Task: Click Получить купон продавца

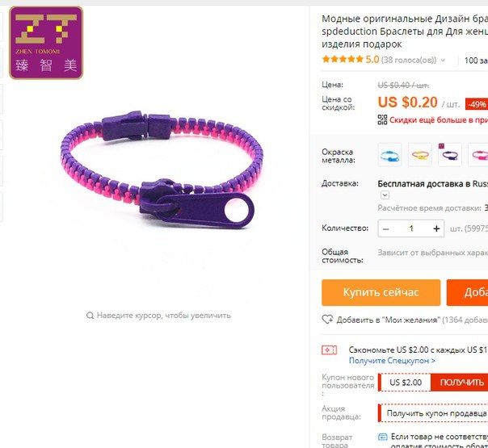Action: pos(436,413)
